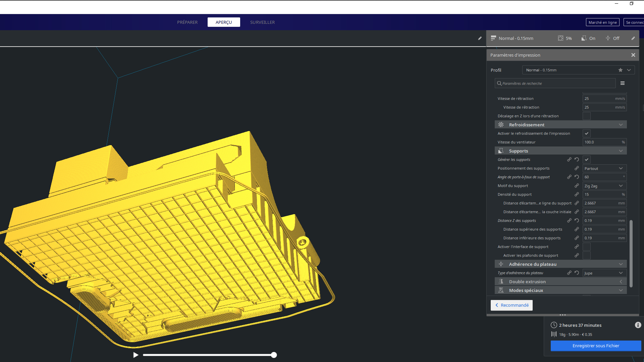Click the layer slider handle
Screen dimensions: 644x362
pyautogui.click(x=274, y=355)
